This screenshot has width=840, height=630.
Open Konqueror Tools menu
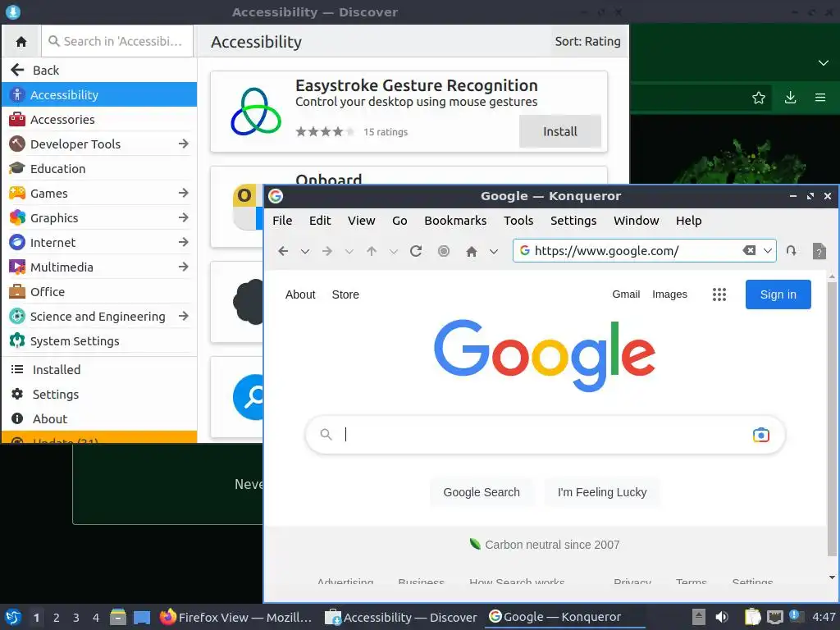click(518, 221)
